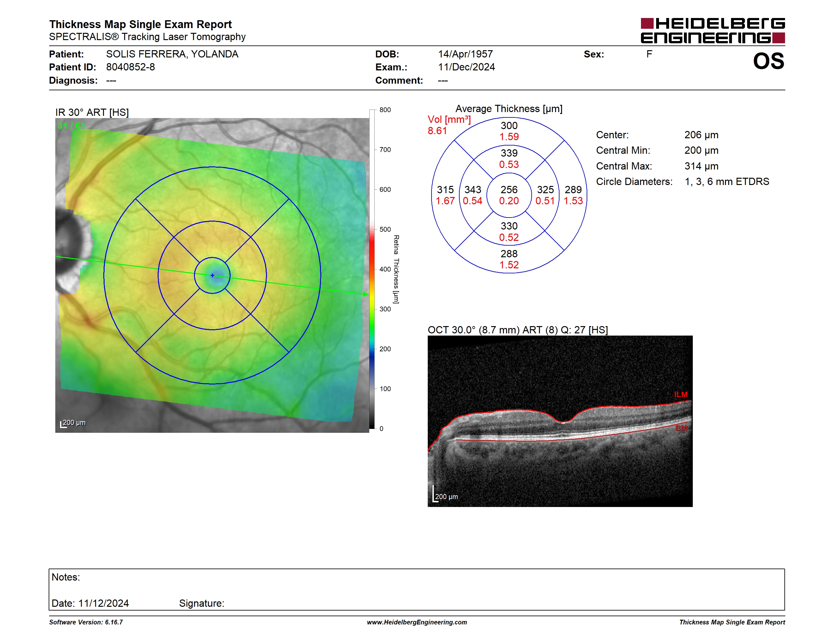Click the OS eye label

coord(768,61)
